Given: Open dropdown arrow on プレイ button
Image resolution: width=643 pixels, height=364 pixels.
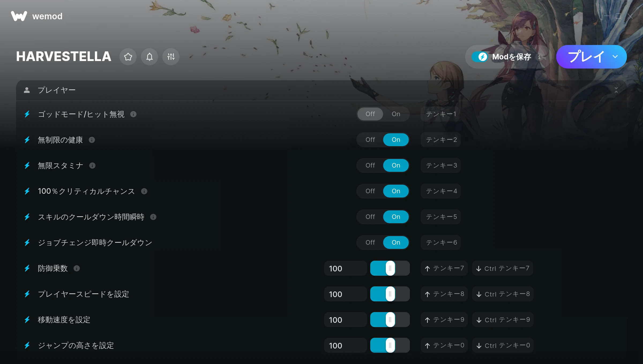Looking at the screenshot, I should (615, 57).
